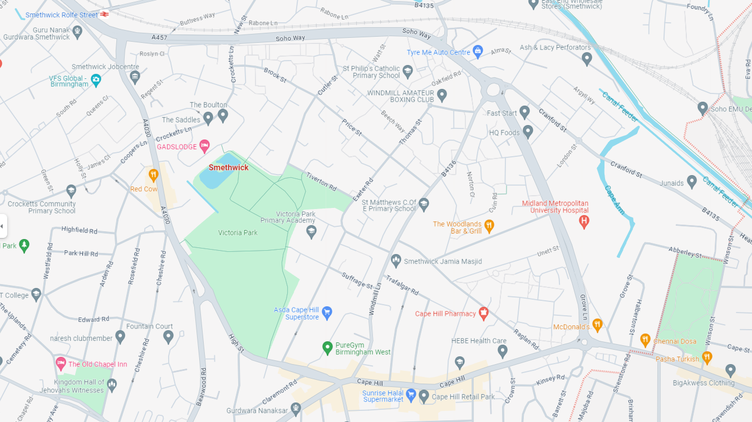Open the McDonald's restaurant marker

tap(597, 326)
